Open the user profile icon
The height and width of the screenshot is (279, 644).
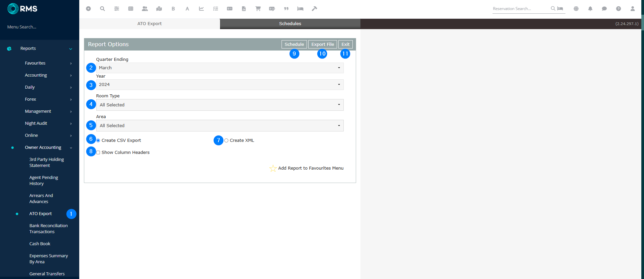click(632, 9)
